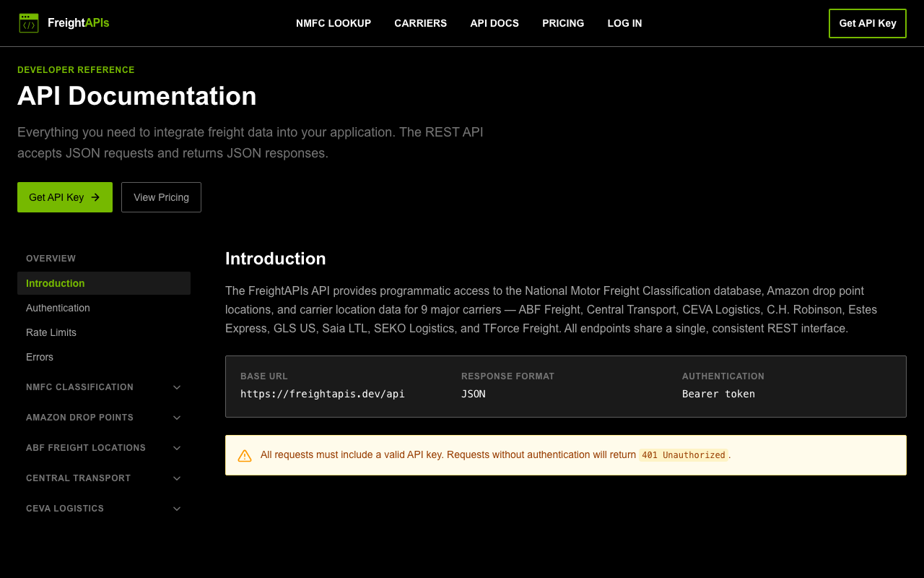Go to API Docs in the navbar
This screenshot has height=578, width=924.
coord(494,23)
